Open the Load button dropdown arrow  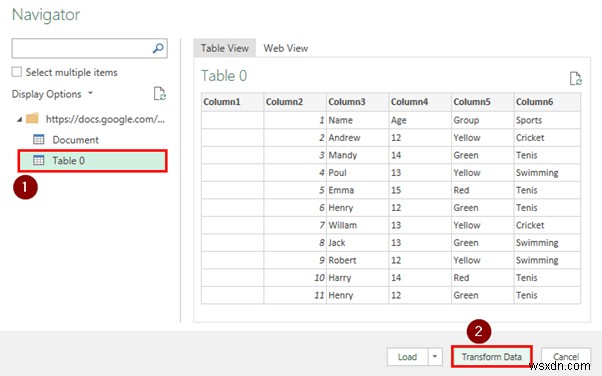point(435,356)
